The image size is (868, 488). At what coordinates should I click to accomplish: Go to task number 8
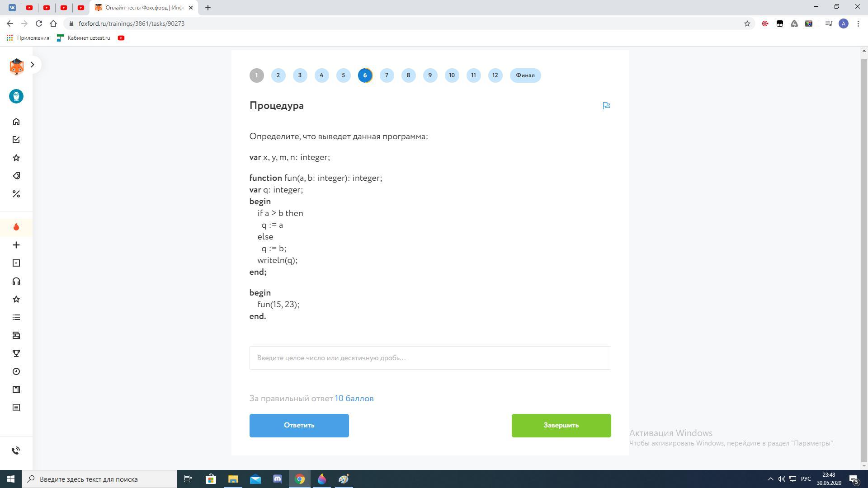408,75
